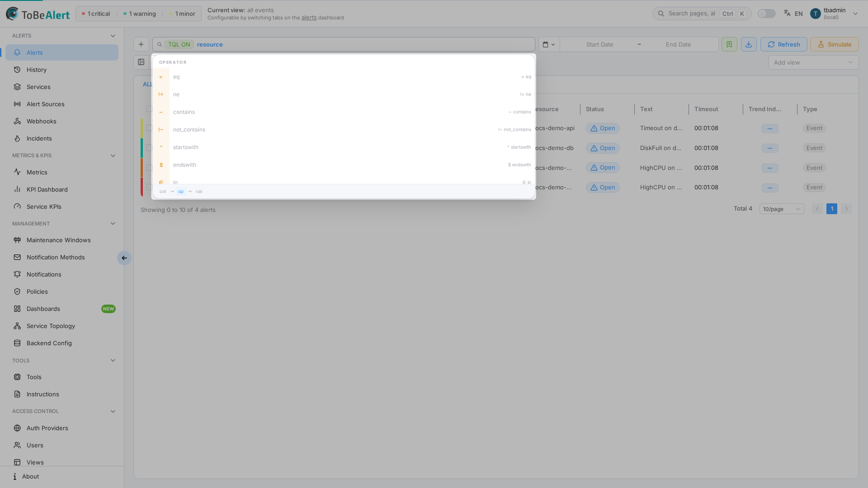The height and width of the screenshot is (488, 868).
Task: Open the Service Topology icon
Action: tap(17, 326)
